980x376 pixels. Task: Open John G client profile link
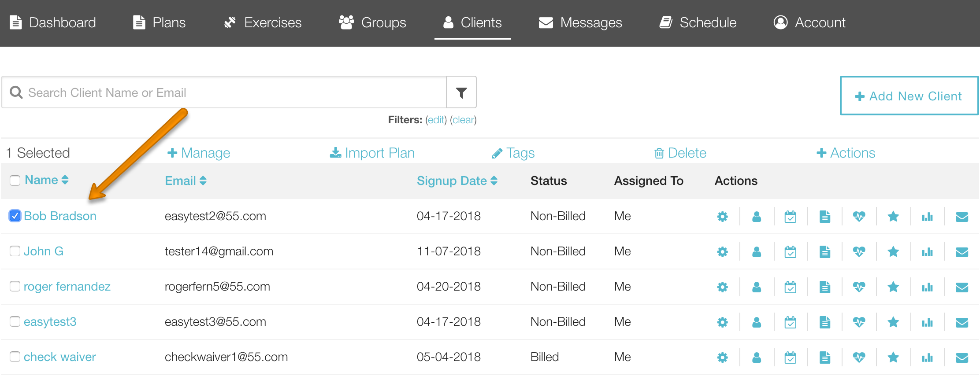click(x=44, y=251)
